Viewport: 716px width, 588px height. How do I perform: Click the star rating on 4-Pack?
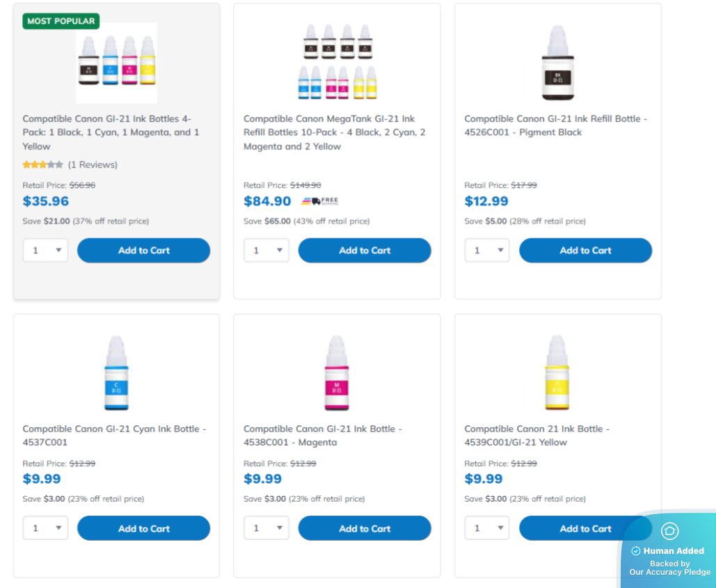42,165
